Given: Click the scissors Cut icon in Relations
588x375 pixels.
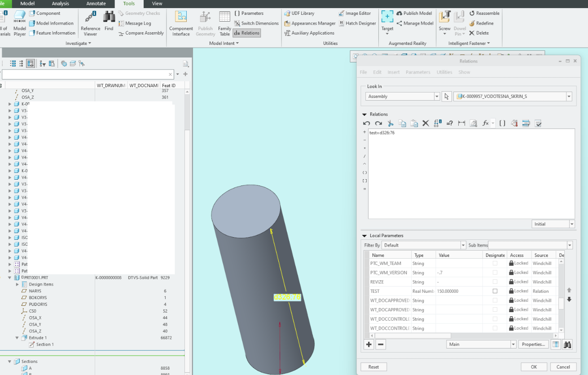Looking at the screenshot, I should 390,124.
